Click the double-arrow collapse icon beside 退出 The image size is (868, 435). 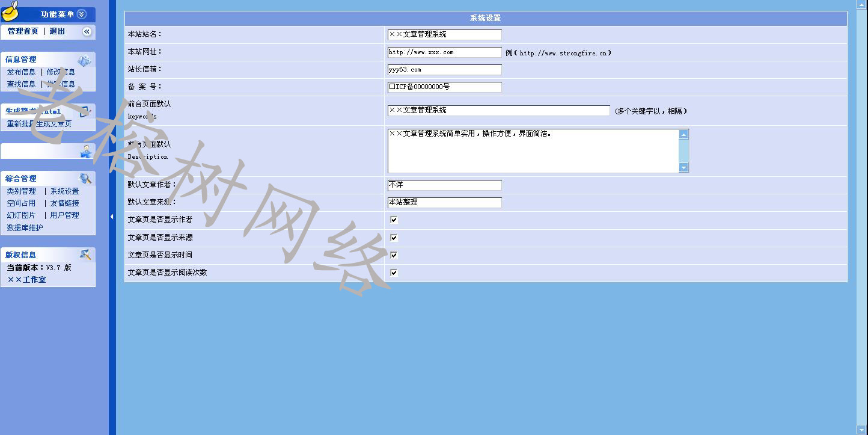[87, 31]
